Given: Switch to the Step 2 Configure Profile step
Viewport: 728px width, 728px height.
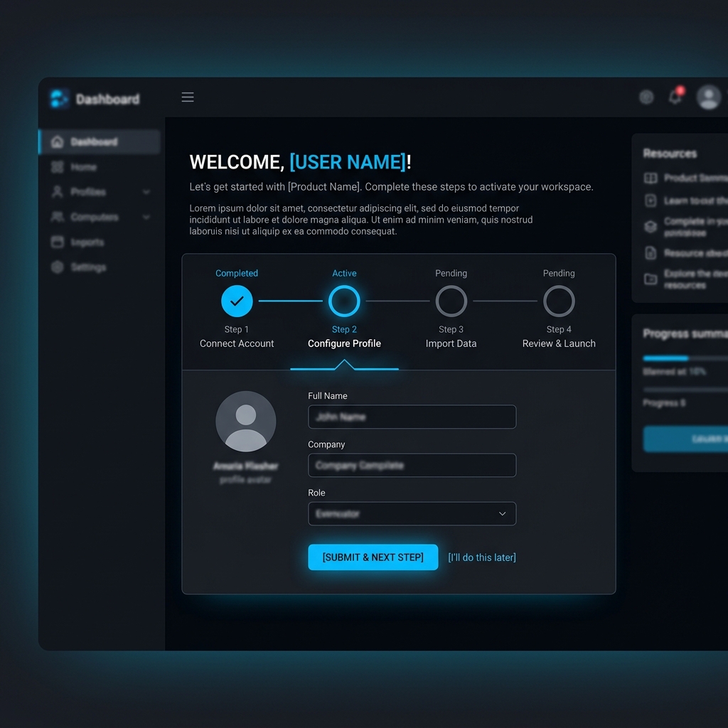Looking at the screenshot, I should (344, 300).
